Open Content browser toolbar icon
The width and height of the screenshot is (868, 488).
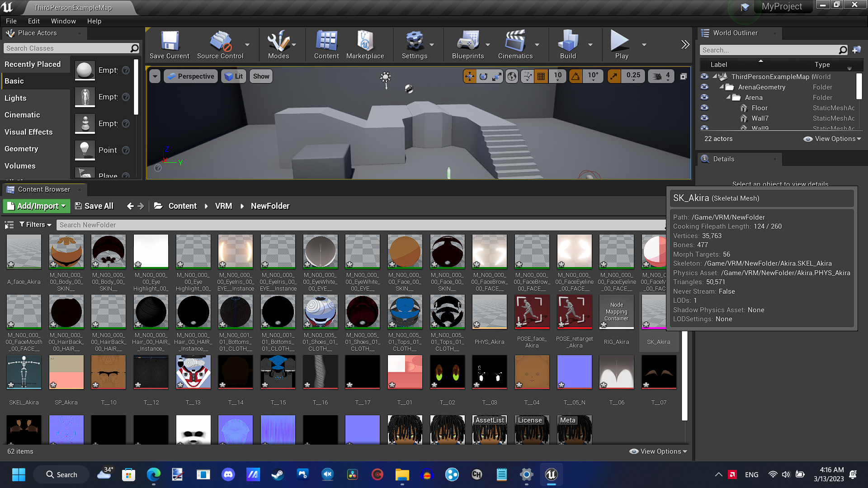pyautogui.click(x=326, y=45)
